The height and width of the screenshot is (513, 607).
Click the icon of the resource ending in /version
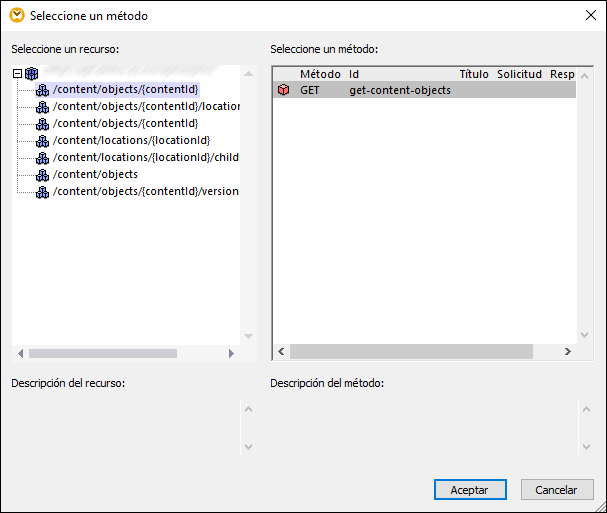coord(42,192)
